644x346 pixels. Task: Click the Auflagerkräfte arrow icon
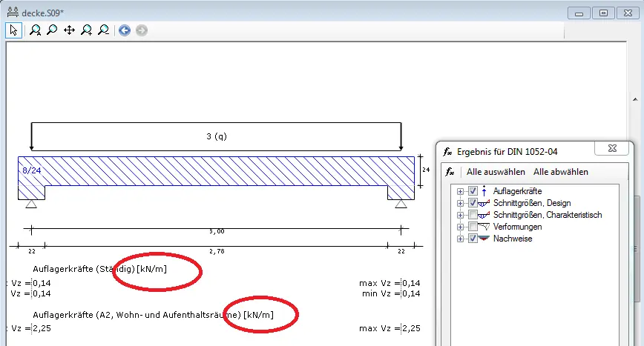pos(484,191)
